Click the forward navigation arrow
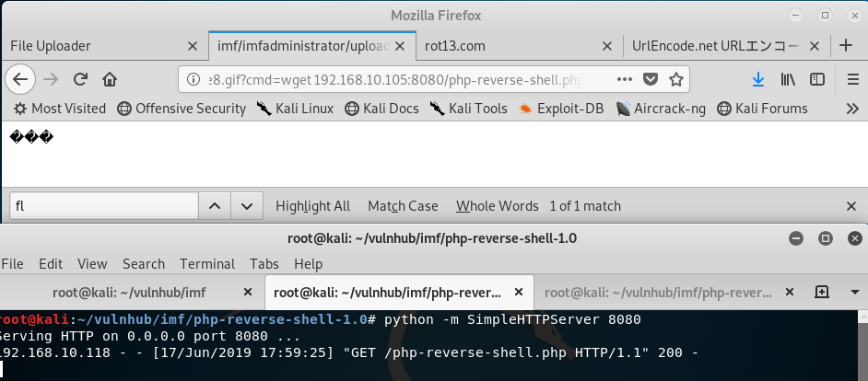868x381 pixels. point(51,80)
